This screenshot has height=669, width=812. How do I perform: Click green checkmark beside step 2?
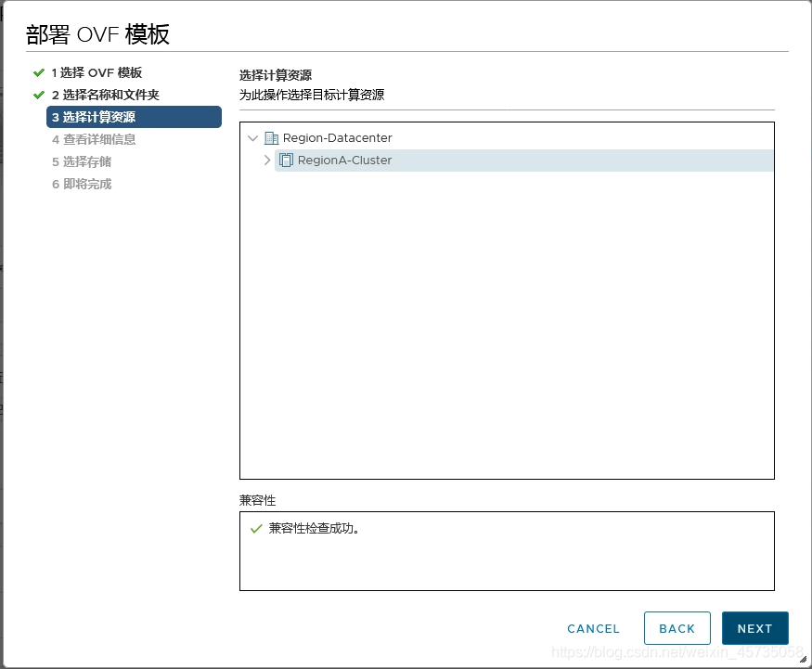(39, 95)
